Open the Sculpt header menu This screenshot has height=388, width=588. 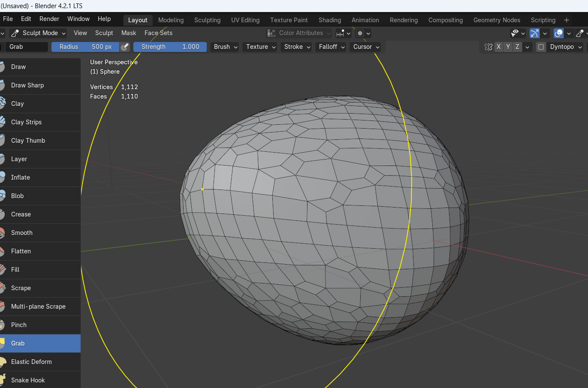coord(104,33)
